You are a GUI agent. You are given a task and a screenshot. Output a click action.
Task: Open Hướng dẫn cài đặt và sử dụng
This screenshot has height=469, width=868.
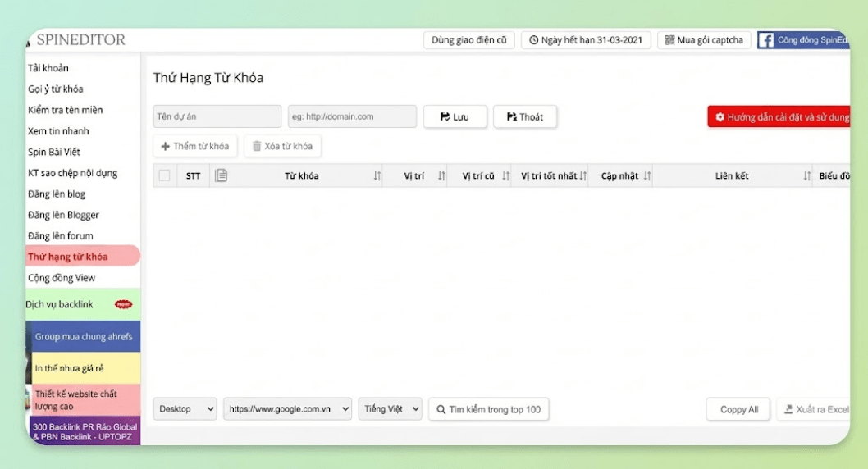[779, 116]
